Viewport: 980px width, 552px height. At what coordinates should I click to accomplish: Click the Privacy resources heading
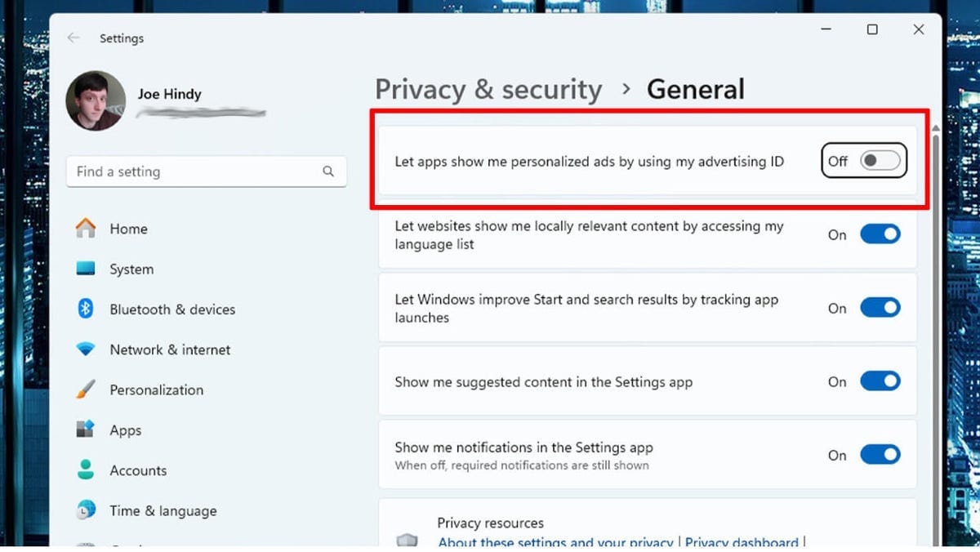point(490,523)
